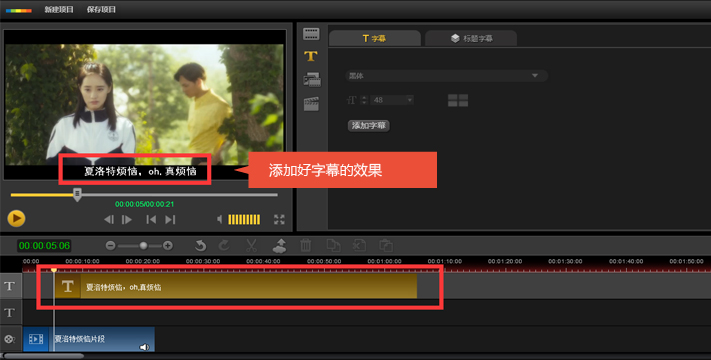Select the first T subtitle track header
The height and width of the screenshot is (360, 711).
[10, 286]
